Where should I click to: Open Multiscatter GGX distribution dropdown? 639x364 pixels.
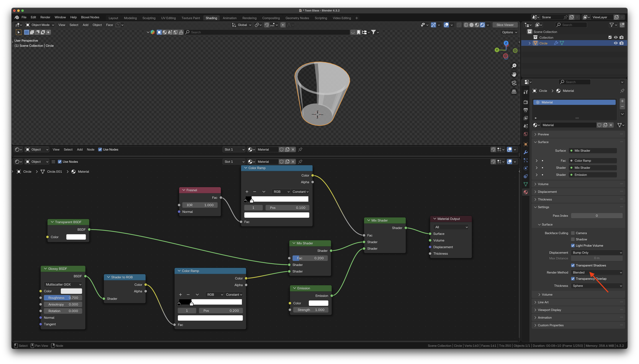click(63, 285)
